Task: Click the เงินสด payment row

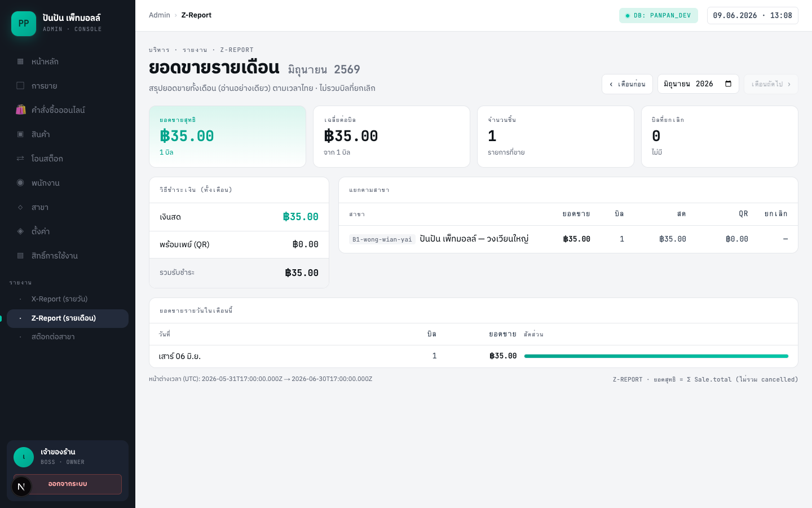Action: tap(239, 217)
